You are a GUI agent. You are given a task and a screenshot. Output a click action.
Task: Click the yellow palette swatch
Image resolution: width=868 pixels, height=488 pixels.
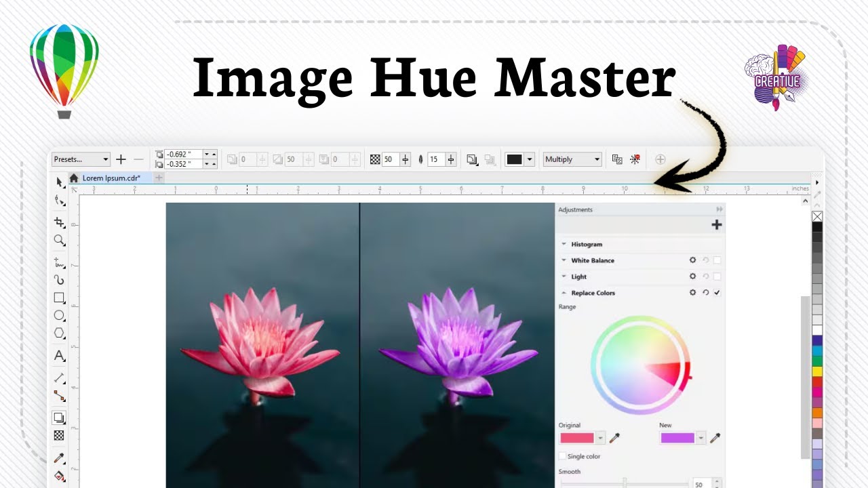pos(817,371)
